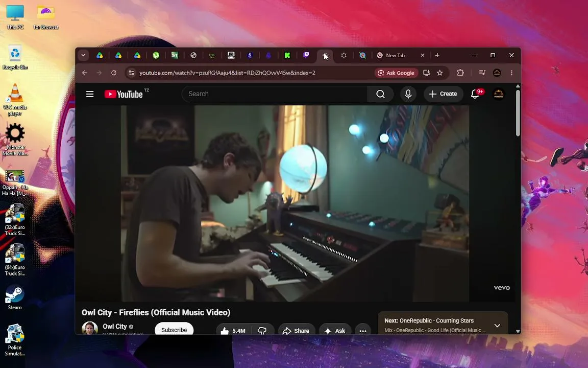This screenshot has width=588, height=368.
Task: Click the Share button
Action: click(296, 331)
